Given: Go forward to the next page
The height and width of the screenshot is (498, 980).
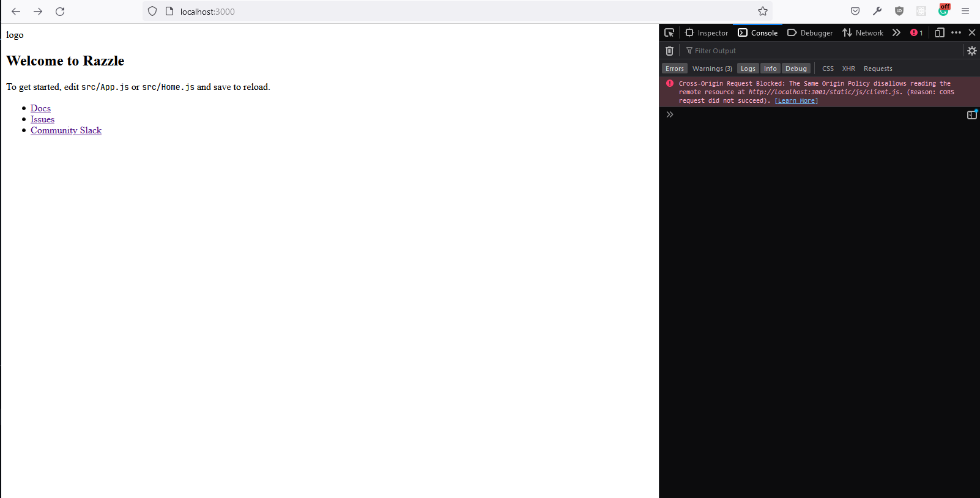Looking at the screenshot, I should [38, 11].
